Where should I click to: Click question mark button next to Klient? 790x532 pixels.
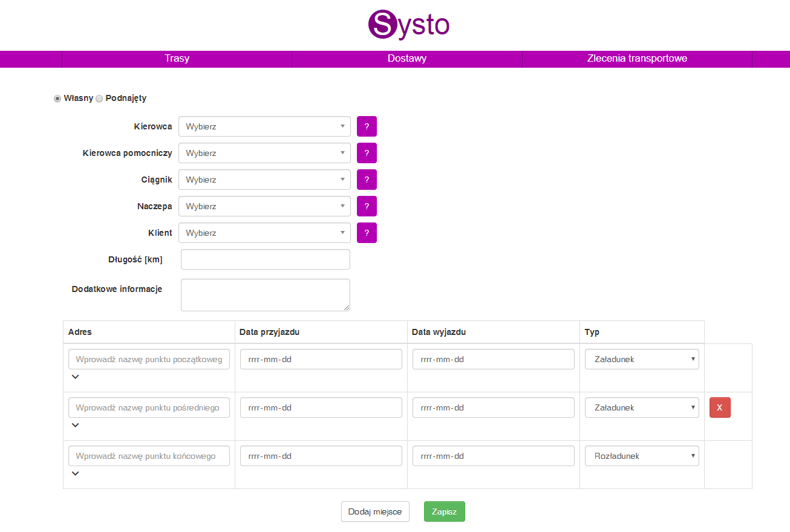tap(367, 233)
